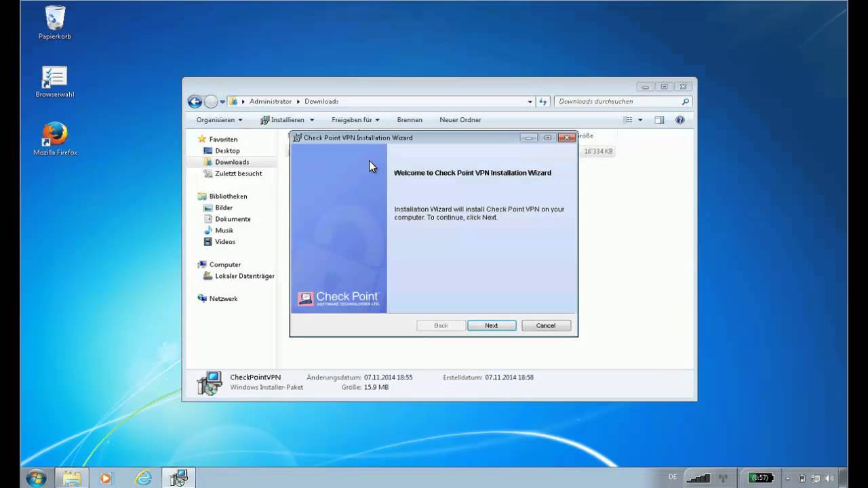The image size is (868, 488).
Task: Click Installieren in the Explorer toolbar
Action: (282, 120)
